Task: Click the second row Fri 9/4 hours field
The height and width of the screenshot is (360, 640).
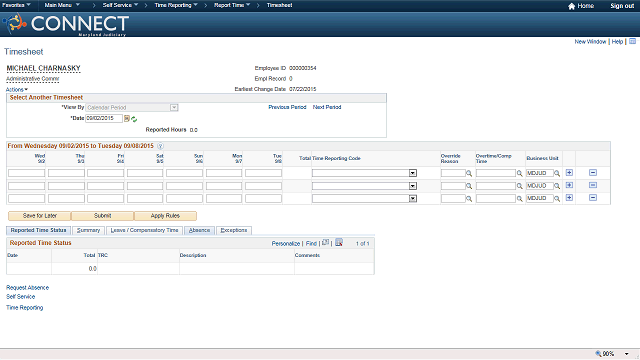Action: tap(105, 186)
